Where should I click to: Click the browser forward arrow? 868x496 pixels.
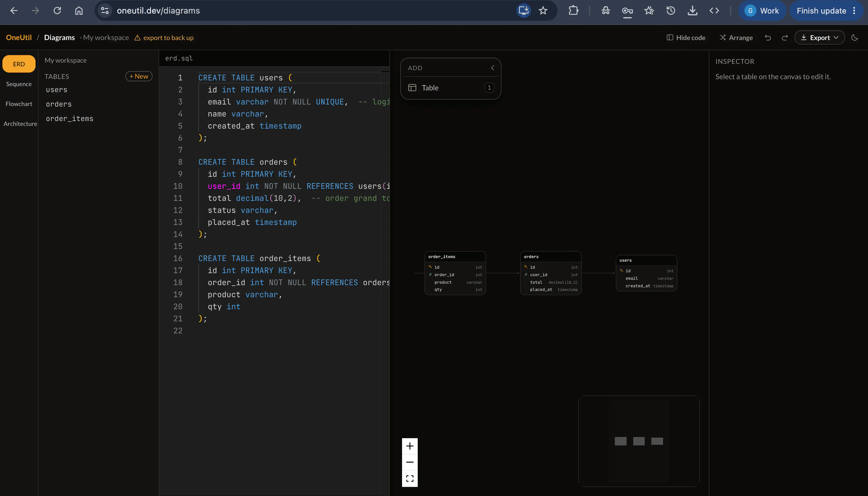pos(35,11)
